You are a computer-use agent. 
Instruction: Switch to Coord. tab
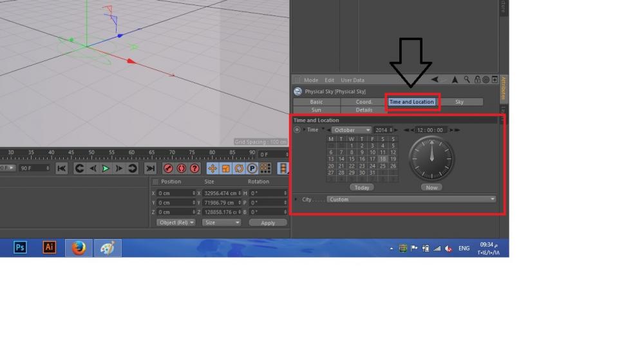(x=364, y=102)
